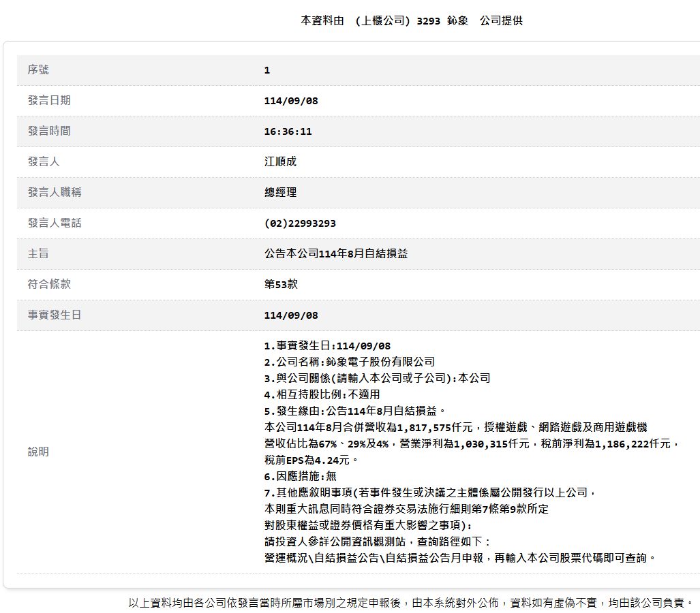Click the 相互持股比例 line in the description
The width and height of the screenshot is (700, 613).
[x=322, y=394]
